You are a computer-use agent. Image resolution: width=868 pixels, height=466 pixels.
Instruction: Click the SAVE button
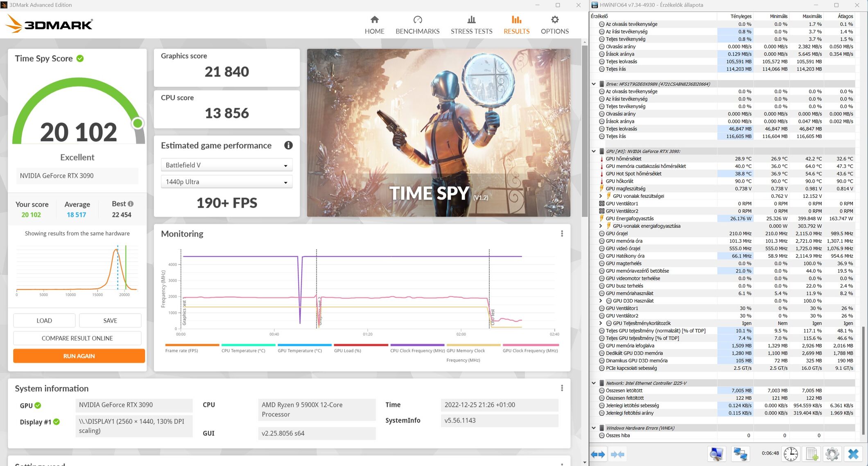pos(110,321)
